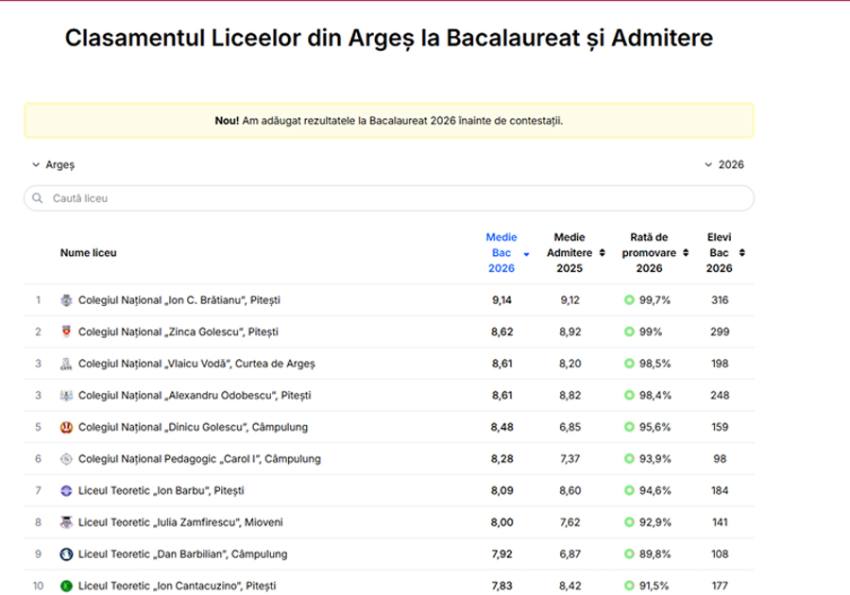The image size is (850, 595).
Task: Open Colegiul Național Alexandru Odobescu, Pitești
Action: click(x=195, y=396)
